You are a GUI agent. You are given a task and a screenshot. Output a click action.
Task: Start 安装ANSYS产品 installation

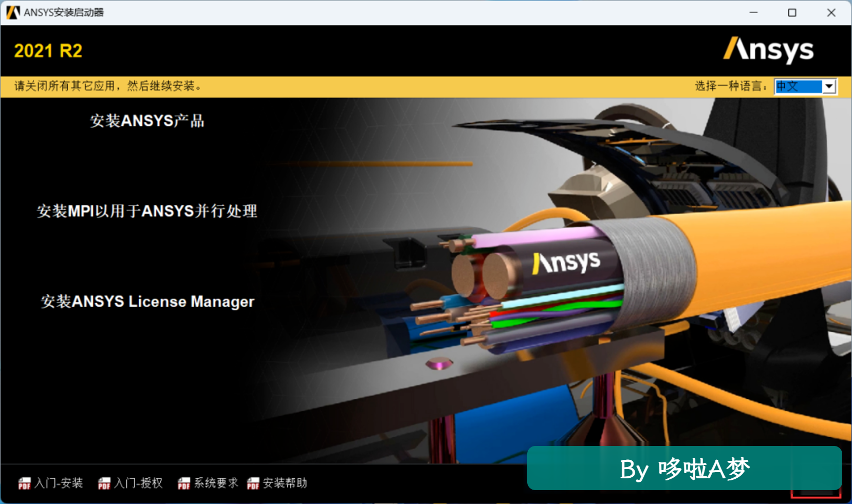[147, 121]
